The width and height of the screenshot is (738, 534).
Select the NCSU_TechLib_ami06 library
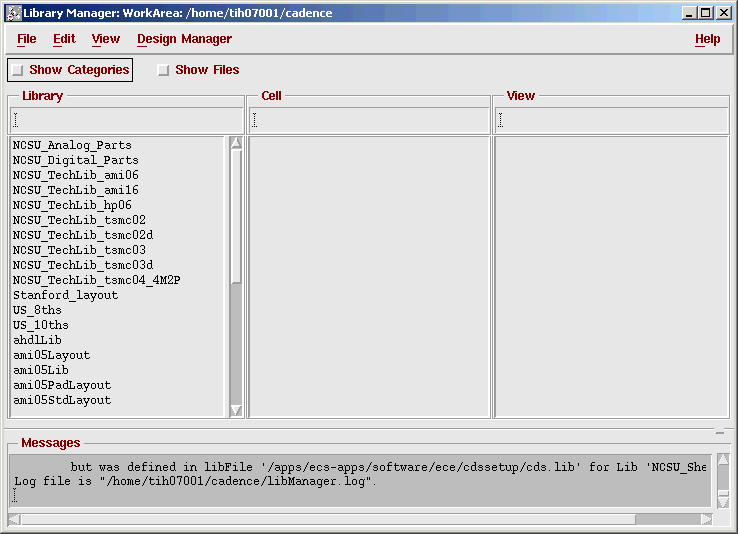(x=75, y=175)
